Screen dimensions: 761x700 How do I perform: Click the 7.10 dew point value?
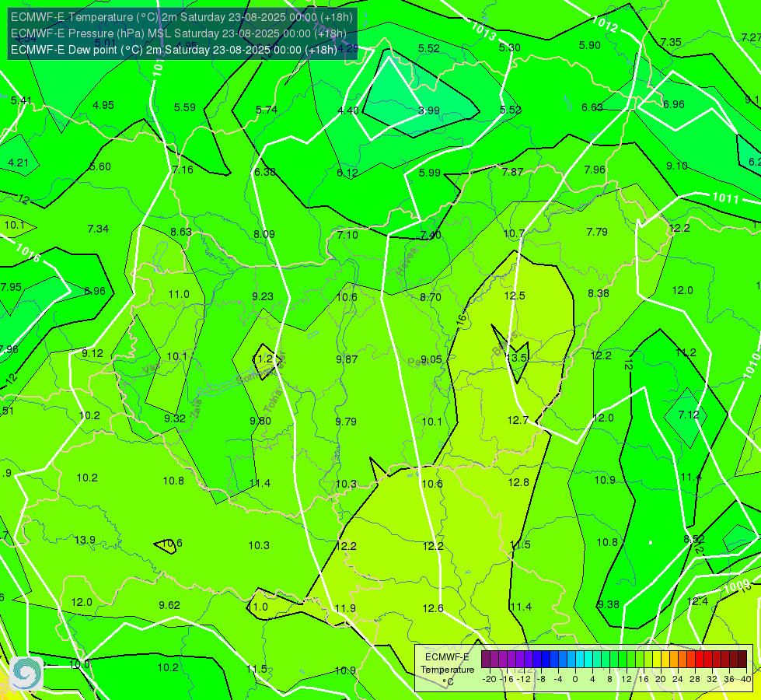click(347, 235)
